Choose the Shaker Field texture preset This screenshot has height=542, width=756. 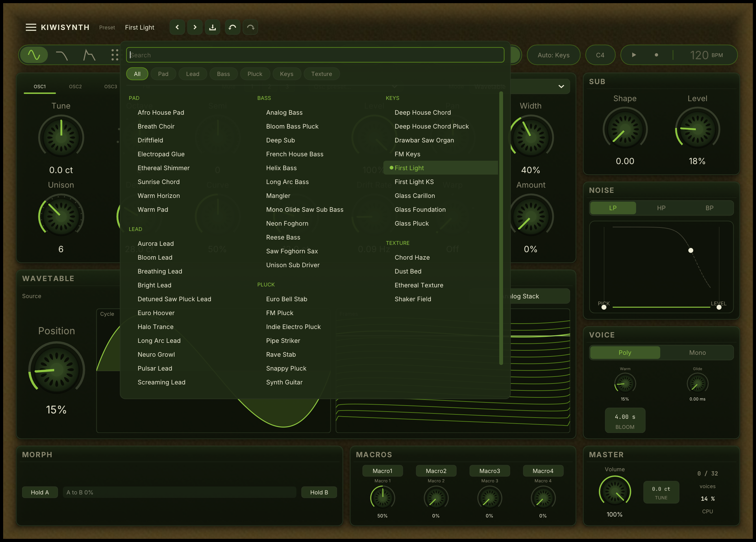click(441, 299)
